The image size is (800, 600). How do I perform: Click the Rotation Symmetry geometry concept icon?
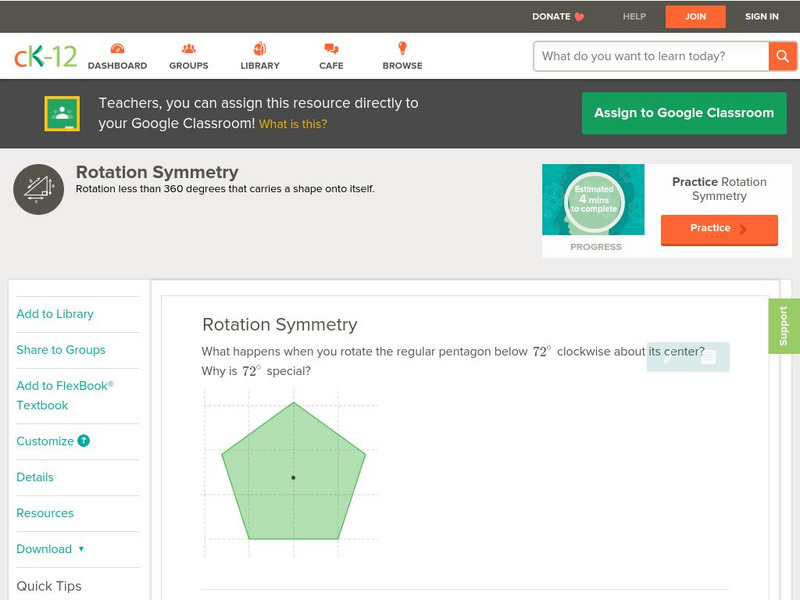tap(39, 189)
